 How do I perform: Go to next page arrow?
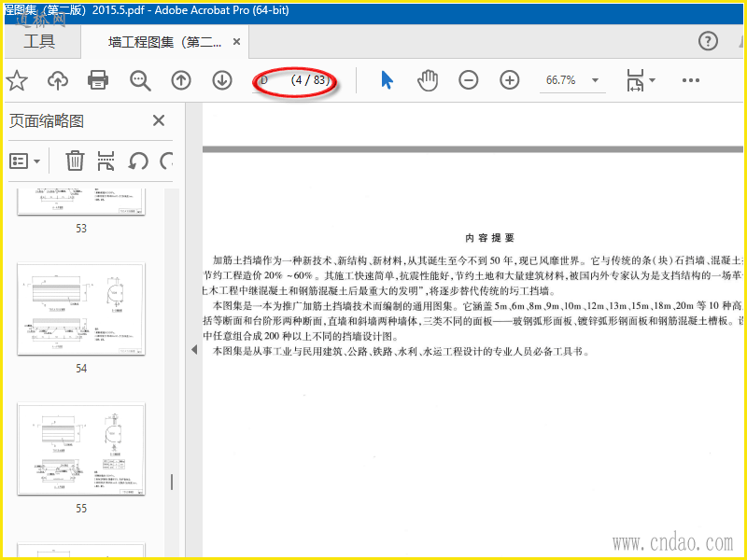click(x=222, y=80)
